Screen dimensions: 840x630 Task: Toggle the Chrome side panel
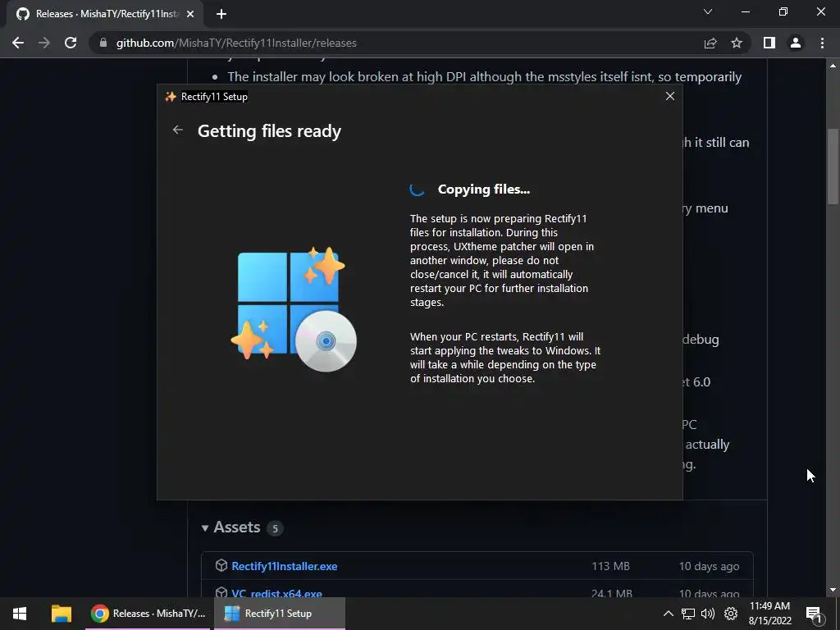click(769, 43)
